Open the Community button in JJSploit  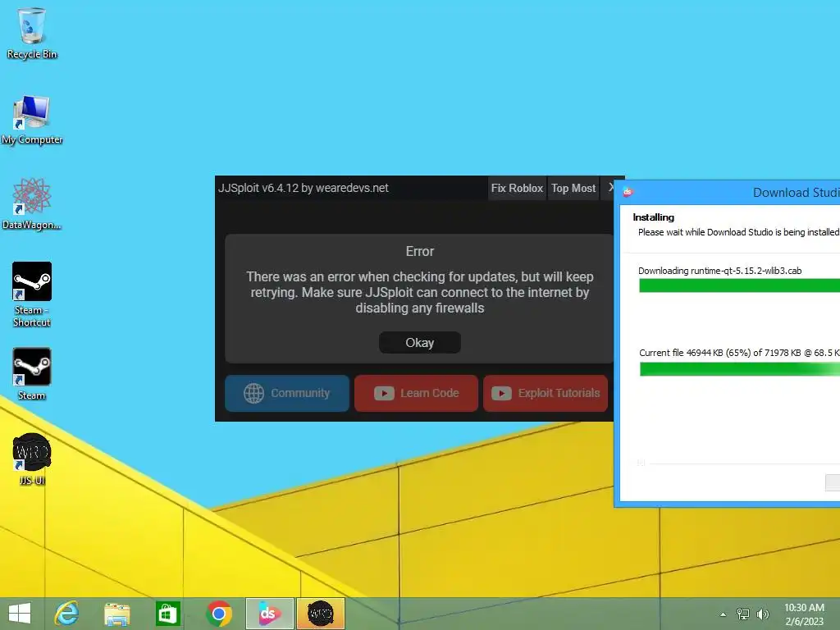[x=287, y=393]
